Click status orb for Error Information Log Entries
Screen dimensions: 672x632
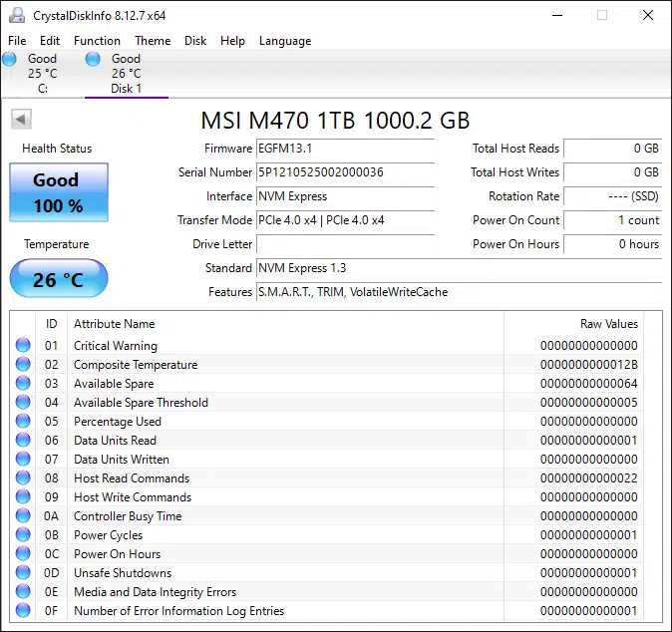pyautogui.click(x=23, y=610)
